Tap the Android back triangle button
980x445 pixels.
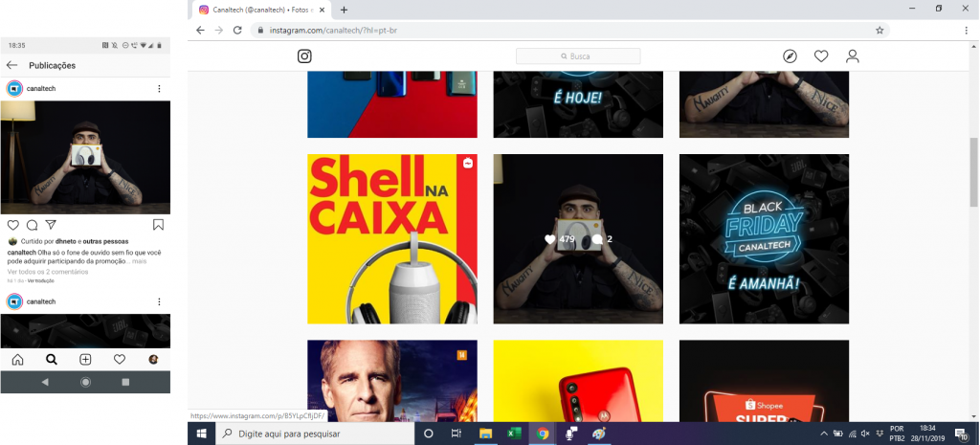pyautogui.click(x=45, y=382)
